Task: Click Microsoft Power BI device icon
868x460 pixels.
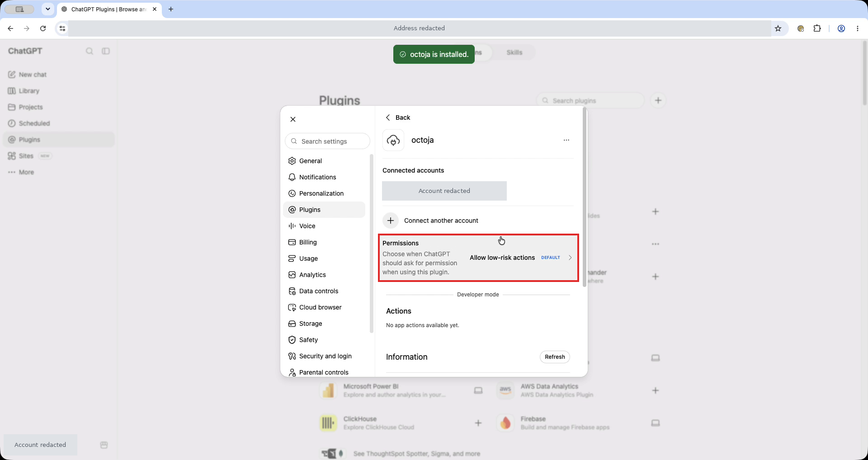Action: 478,390
